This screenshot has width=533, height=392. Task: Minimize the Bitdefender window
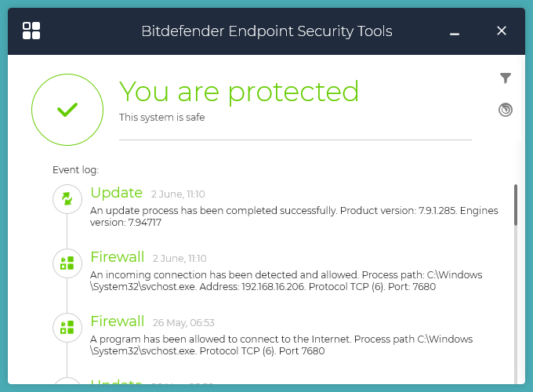[455, 32]
